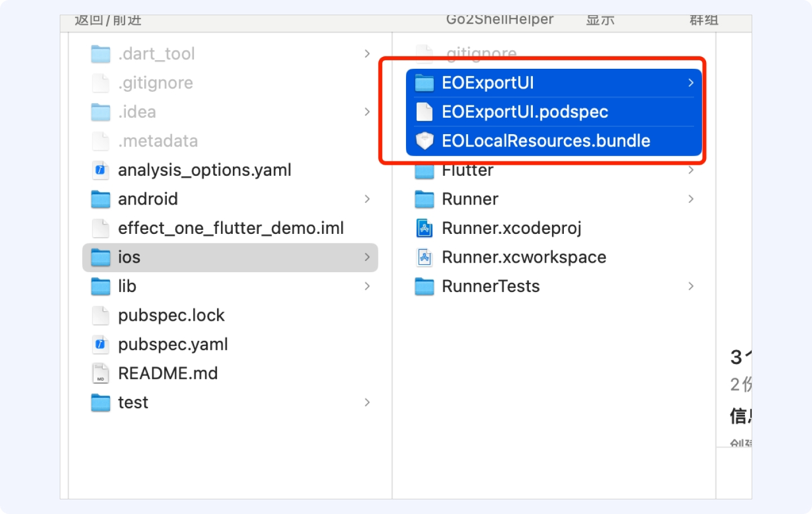Screen dimensions: 812x514
Task: Select the android folder name
Action: click(x=148, y=199)
